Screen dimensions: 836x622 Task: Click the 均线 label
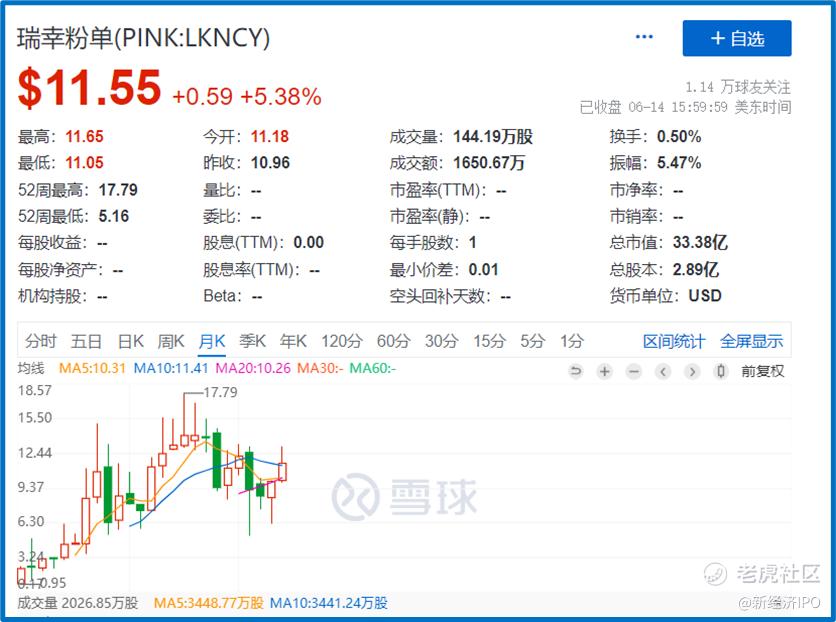click(31, 368)
